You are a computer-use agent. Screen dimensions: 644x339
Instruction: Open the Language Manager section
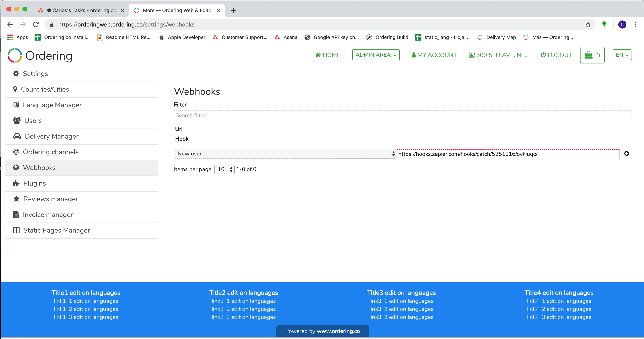coord(52,105)
